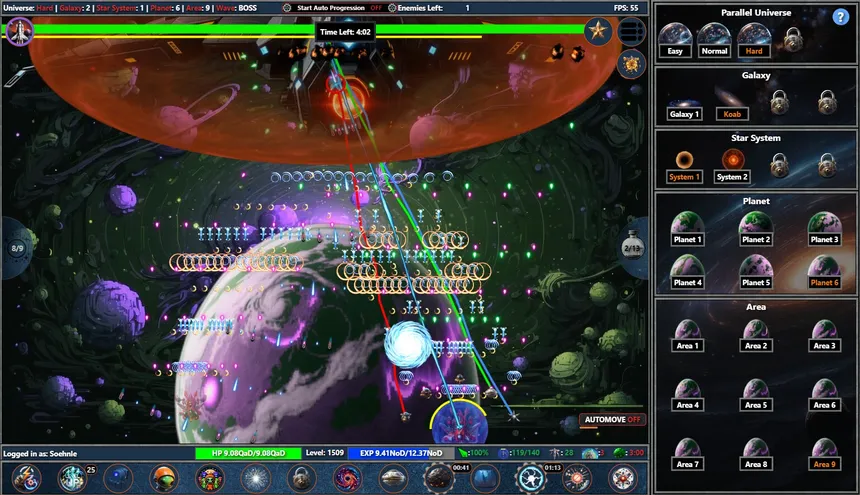Activate the red mine skill icon
The image size is (860, 495).
point(623,479)
